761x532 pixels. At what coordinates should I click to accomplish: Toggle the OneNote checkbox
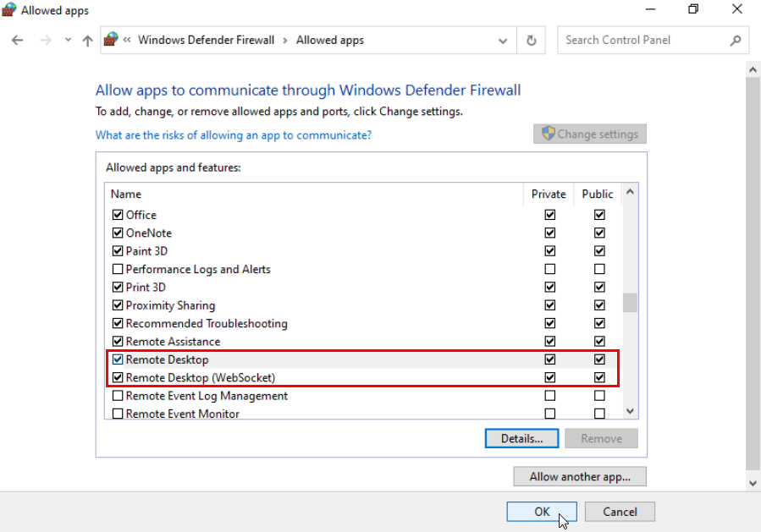[118, 233]
